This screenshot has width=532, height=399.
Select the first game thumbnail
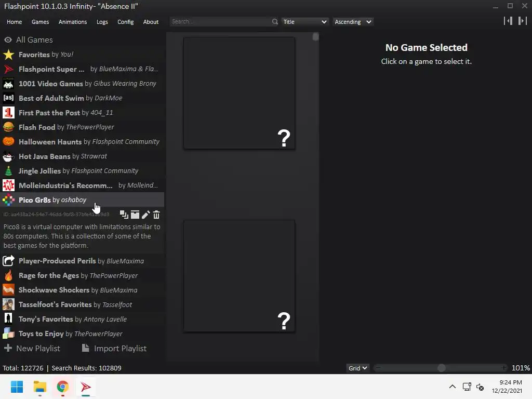[x=239, y=93]
